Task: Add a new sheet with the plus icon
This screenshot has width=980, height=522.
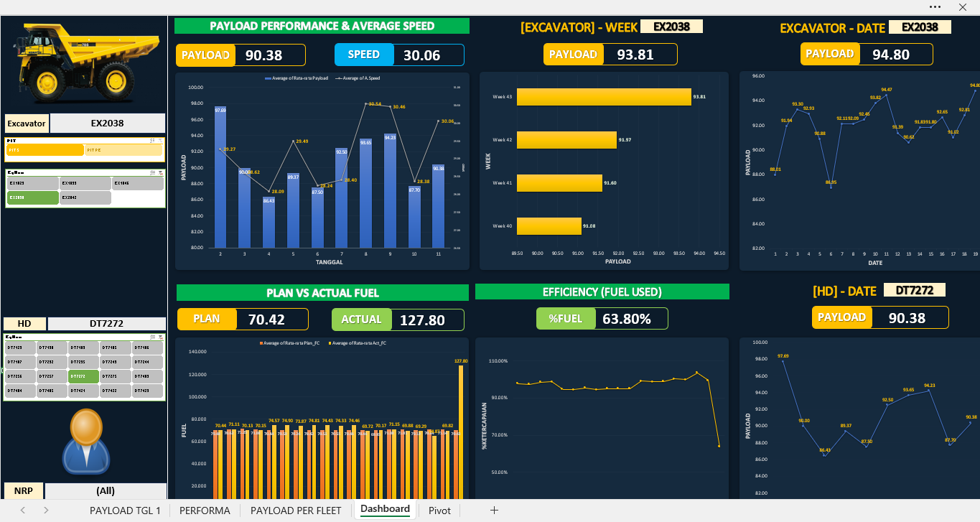Action: pos(494,511)
